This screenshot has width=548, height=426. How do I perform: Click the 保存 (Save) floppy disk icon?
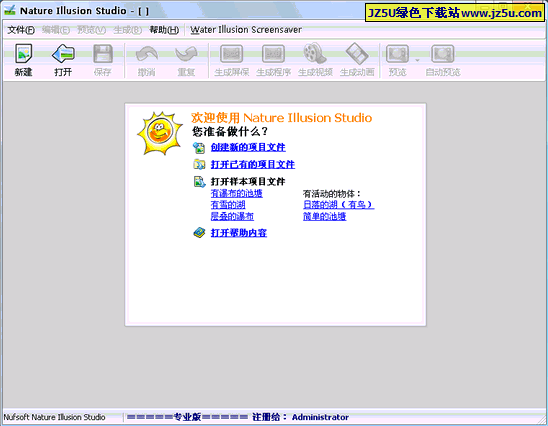pos(103,54)
